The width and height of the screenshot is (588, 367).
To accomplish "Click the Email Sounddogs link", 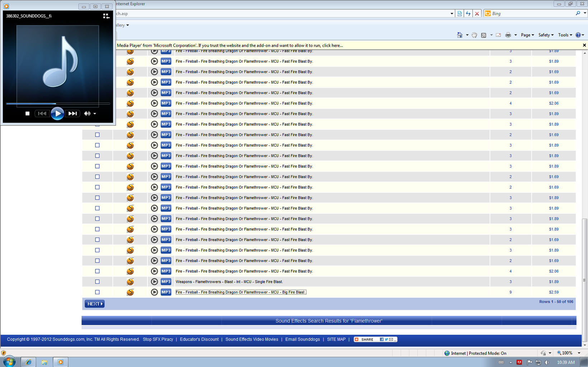I will (302, 339).
